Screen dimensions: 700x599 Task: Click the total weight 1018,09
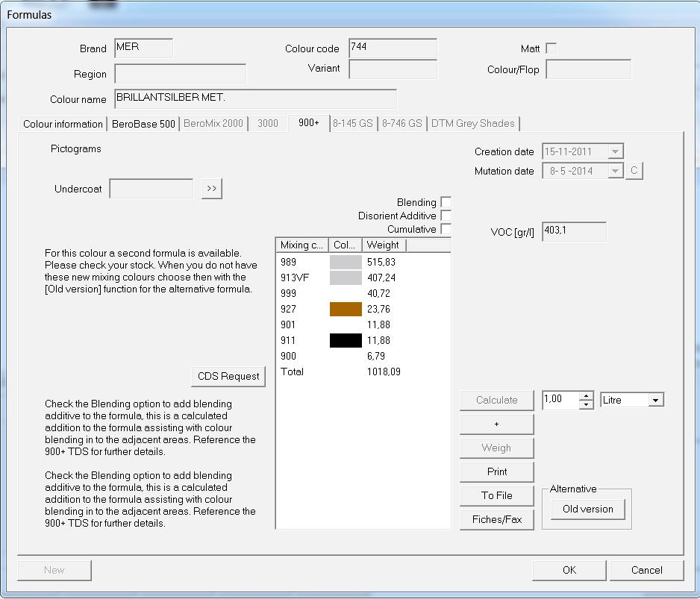384,371
